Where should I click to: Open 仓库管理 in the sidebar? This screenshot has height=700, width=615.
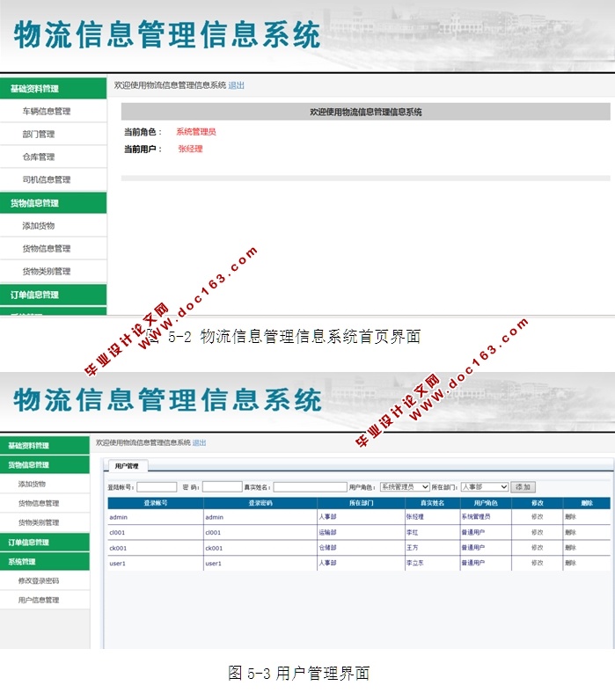point(39,157)
